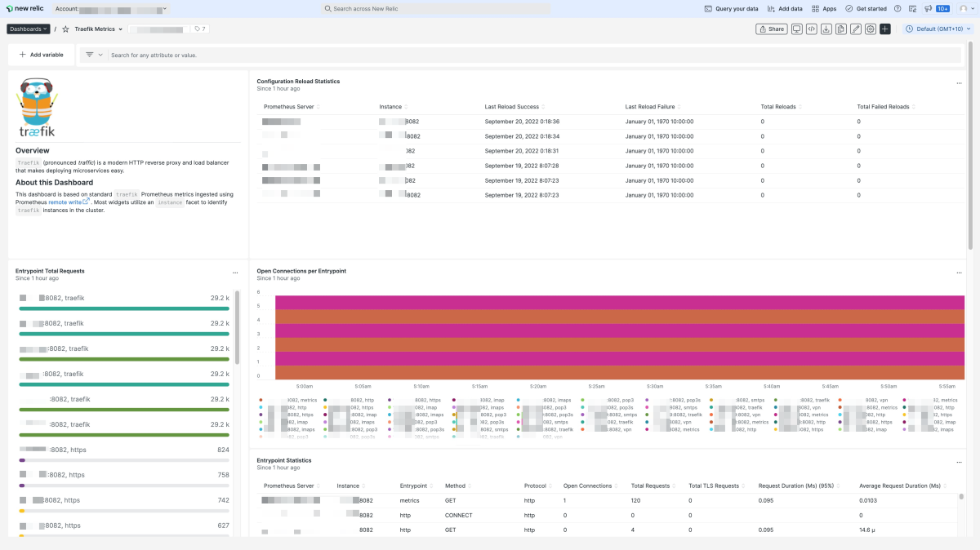Screen dimensions: 980x550
Task: Click the Share button
Action: pyautogui.click(x=772, y=29)
